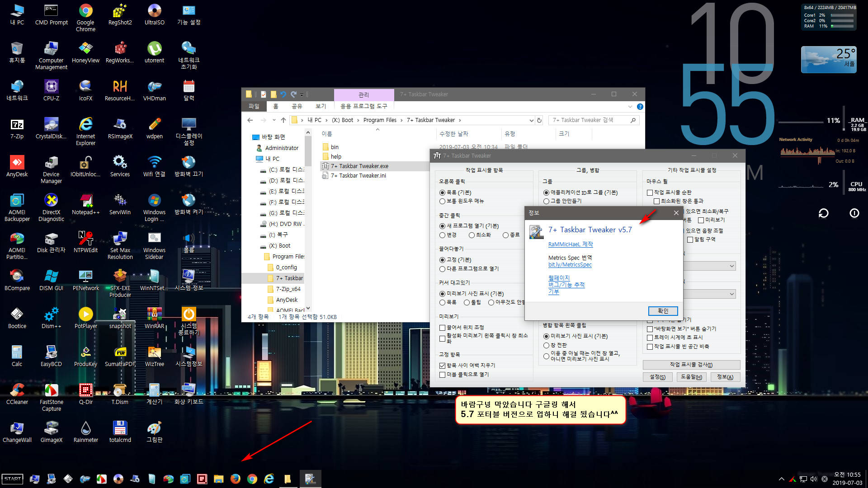Viewport: 868px width, 488px height.
Task: Click the volume icon in system tray
Action: click(x=814, y=479)
